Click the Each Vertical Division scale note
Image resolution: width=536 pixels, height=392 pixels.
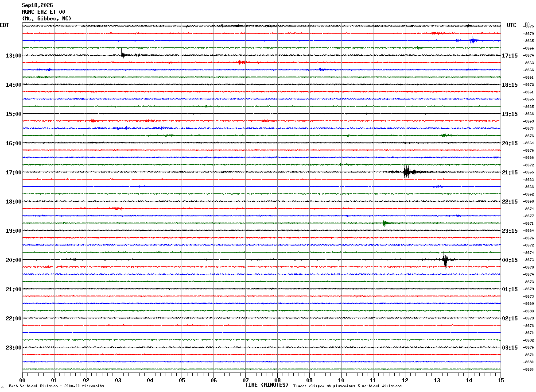tap(56, 386)
